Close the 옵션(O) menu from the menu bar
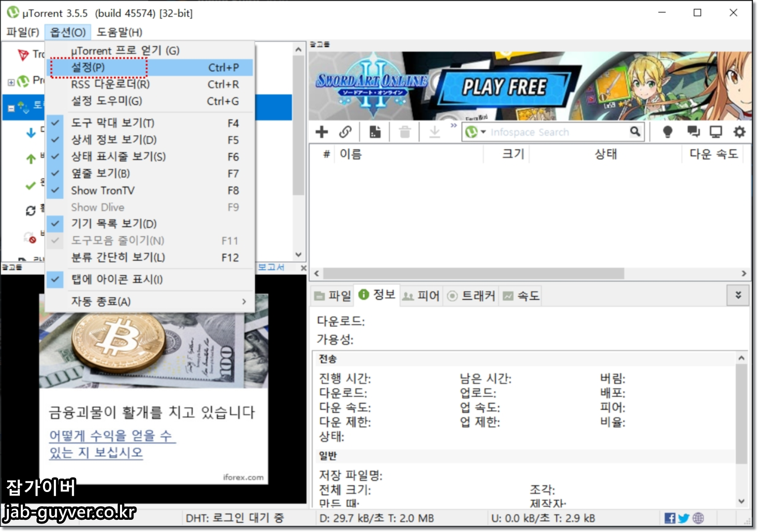 point(68,32)
